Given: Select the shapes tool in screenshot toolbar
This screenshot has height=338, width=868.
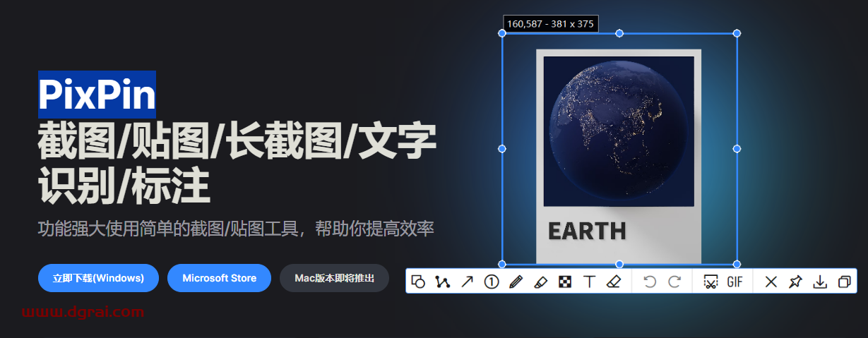Looking at the screenshot, I should (x=418, y=282).
